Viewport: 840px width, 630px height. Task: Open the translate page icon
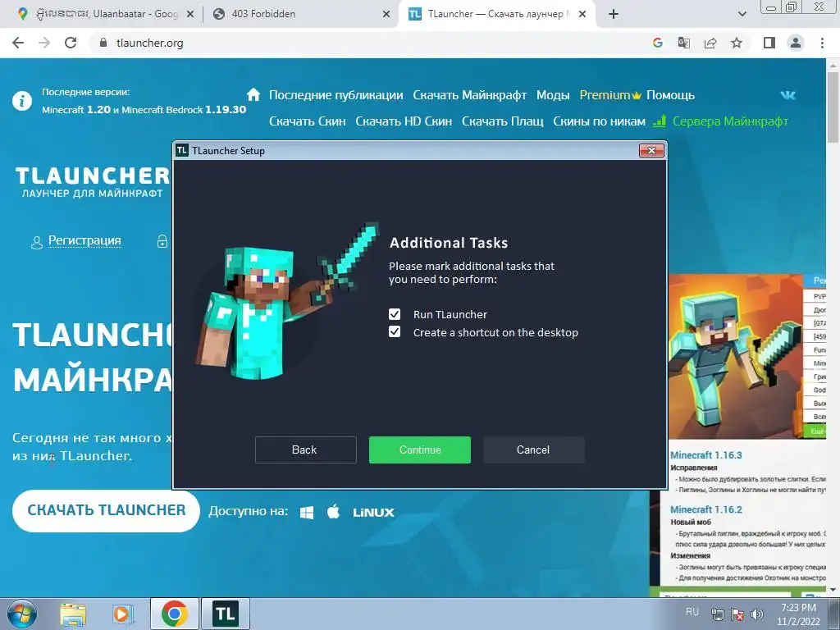pyautogui.click(x=684, y=43)
